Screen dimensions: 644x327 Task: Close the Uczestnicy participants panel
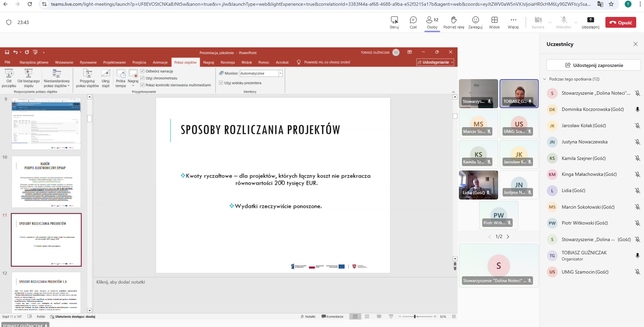[635, 44]
